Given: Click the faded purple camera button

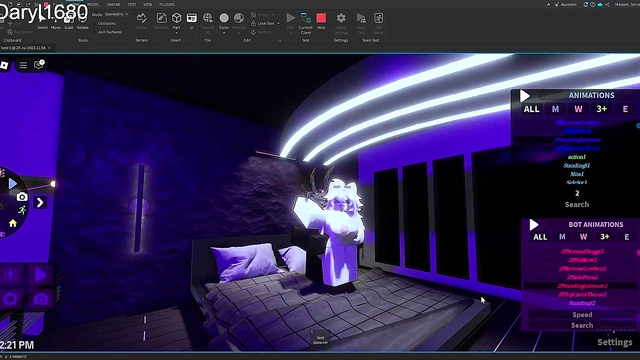Looking at the screenshot, I should 41,299.
